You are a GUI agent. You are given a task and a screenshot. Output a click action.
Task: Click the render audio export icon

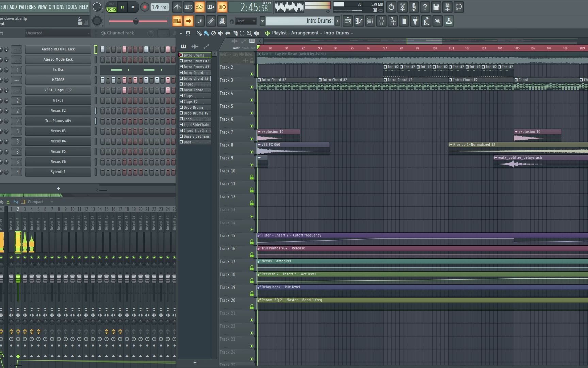pyautogui.click(x=447, y=7)
